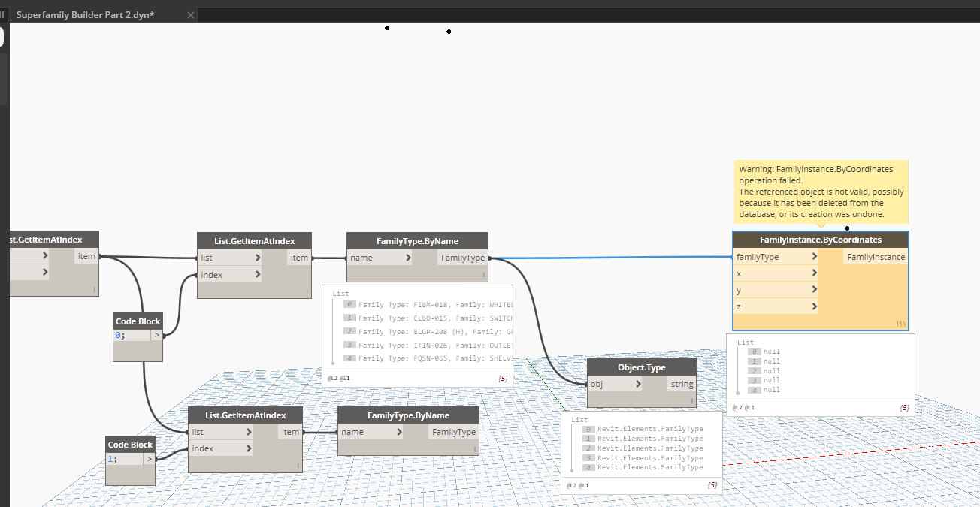
Task: Select title of Code Block containing 0;
Action: pyautogui.click(x=138, y=321)
